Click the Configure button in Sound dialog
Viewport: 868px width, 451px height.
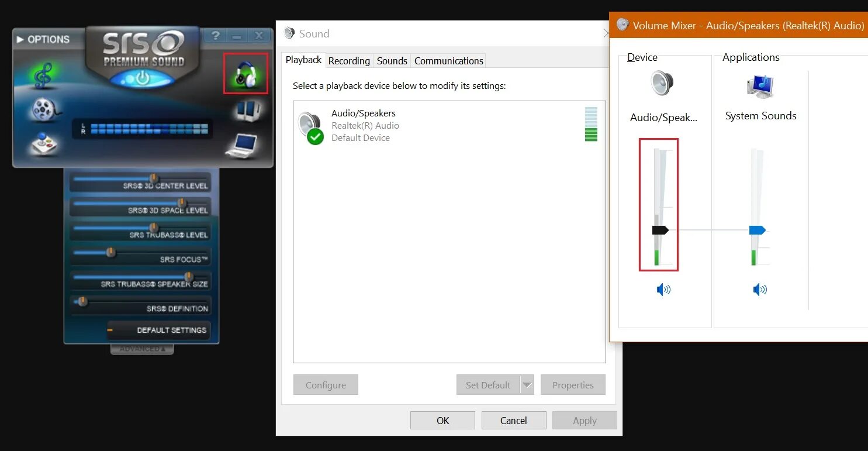pyautogui.click(x=326, y=385)
